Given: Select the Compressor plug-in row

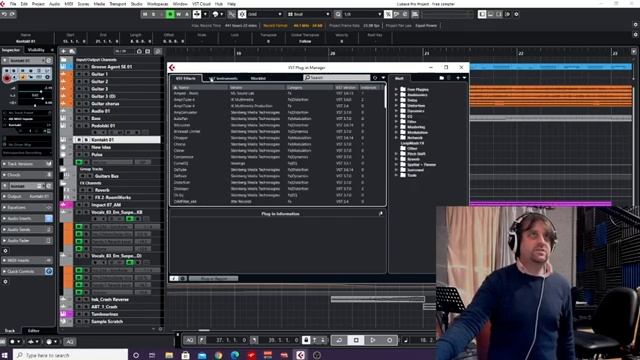Looking at the screenshot, I should [x=278, y=157].
